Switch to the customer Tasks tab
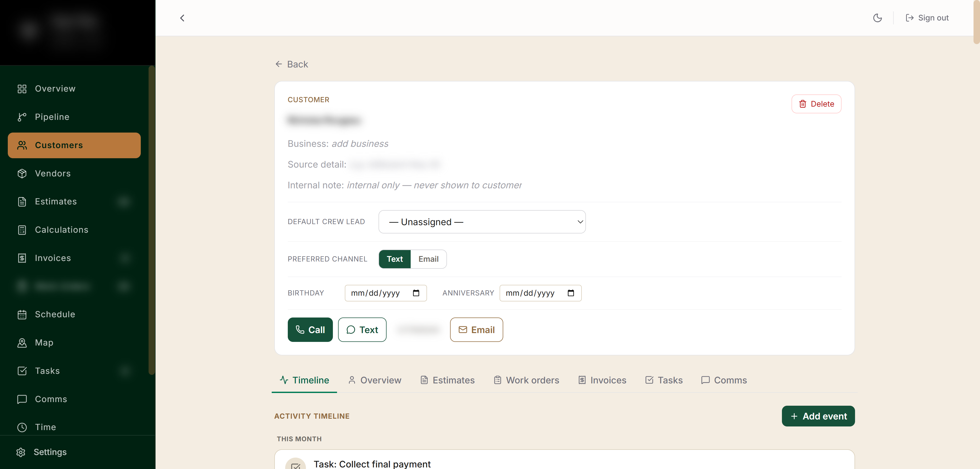Viewport: 980px width, 469px height. click(x=664, y=380)
